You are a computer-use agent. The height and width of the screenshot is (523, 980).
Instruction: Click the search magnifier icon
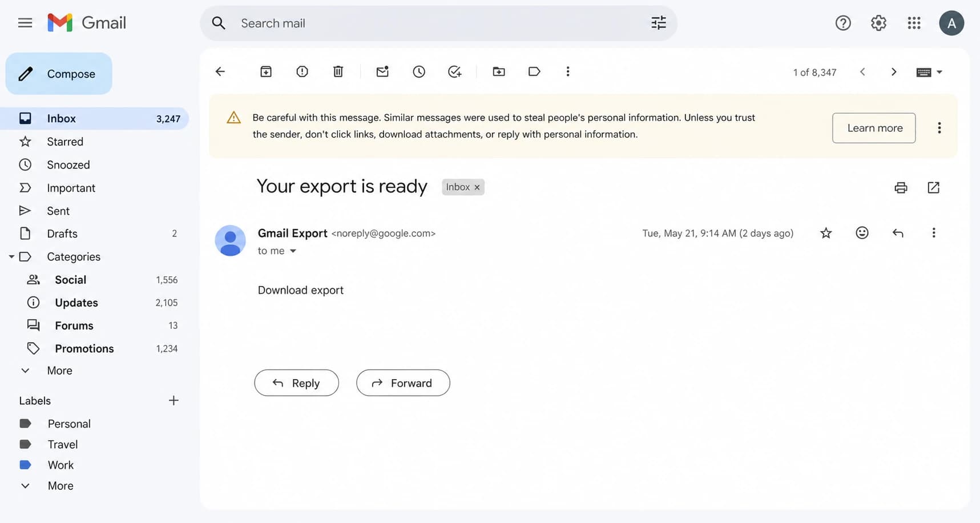[x=218, y=23]
